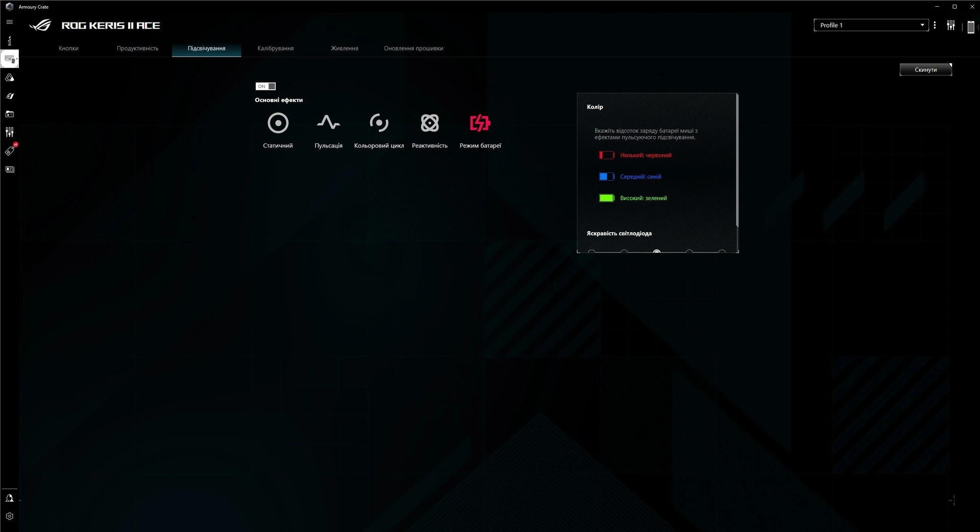The width and height of the screenshot is (980, 532).
Task: Select the Device keyboard-mouse sidebar icon
Action: 9,59
